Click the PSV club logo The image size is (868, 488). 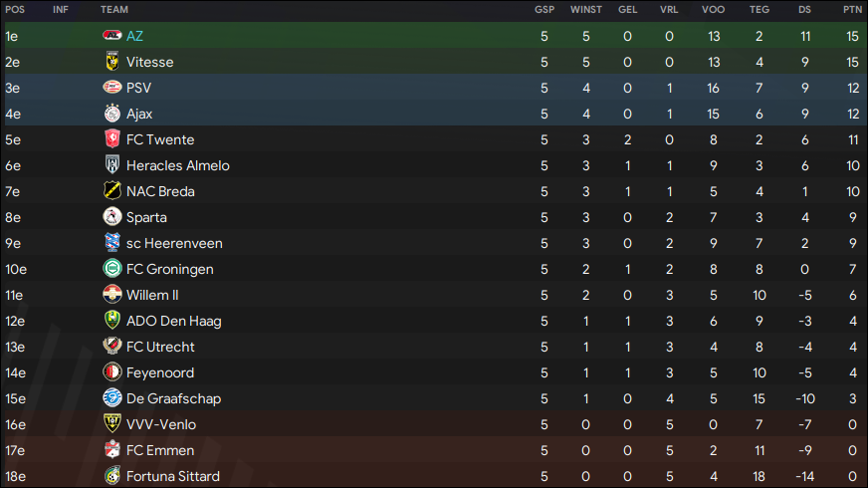click(x=112, y=88)
